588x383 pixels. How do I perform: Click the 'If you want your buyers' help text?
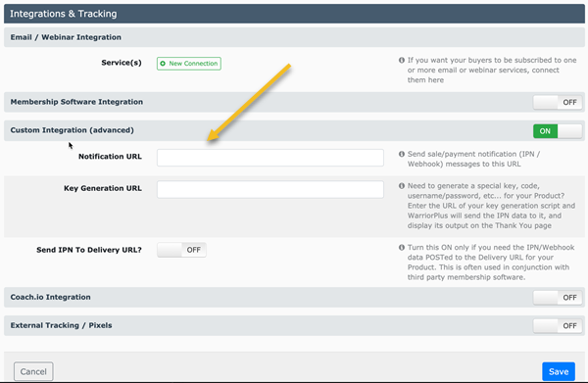point(492,71)
